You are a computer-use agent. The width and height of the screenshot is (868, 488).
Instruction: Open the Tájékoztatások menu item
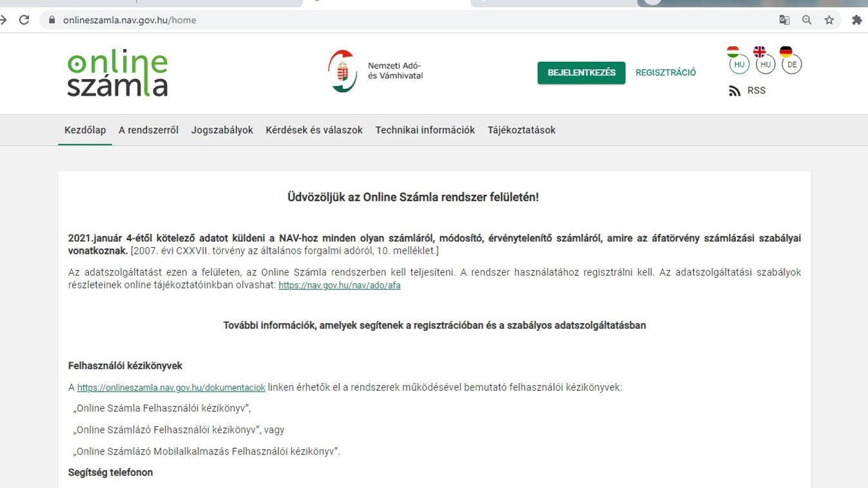point(521,130)
